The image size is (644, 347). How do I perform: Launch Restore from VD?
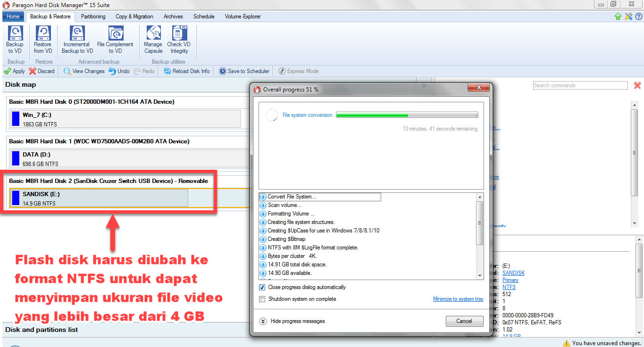pyautogui.click(x=43, y=40)
